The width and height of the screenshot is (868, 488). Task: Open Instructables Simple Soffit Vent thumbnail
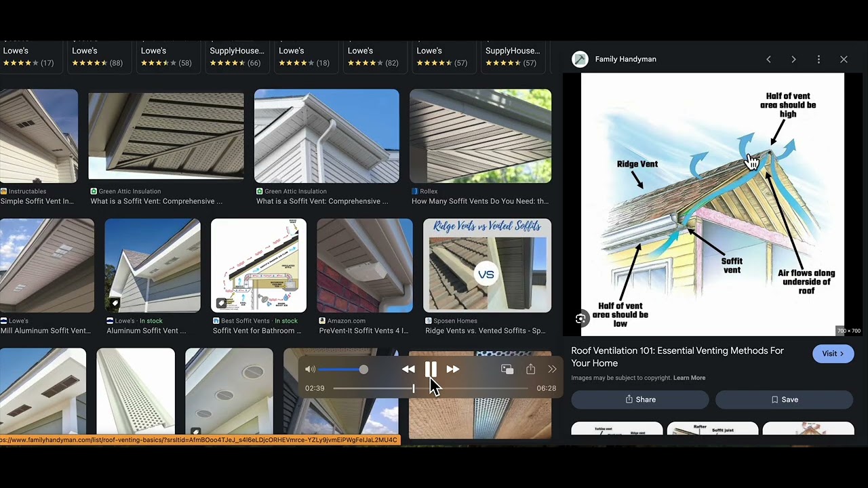click(39, 136)
